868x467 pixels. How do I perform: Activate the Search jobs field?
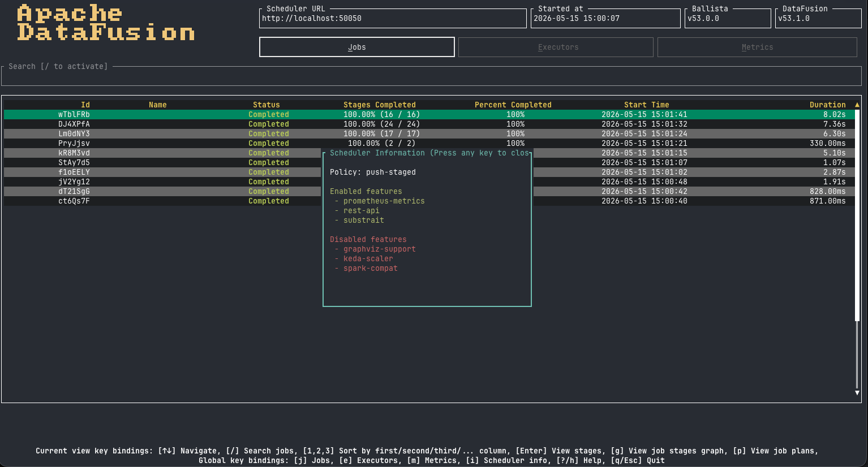[431, 76]
